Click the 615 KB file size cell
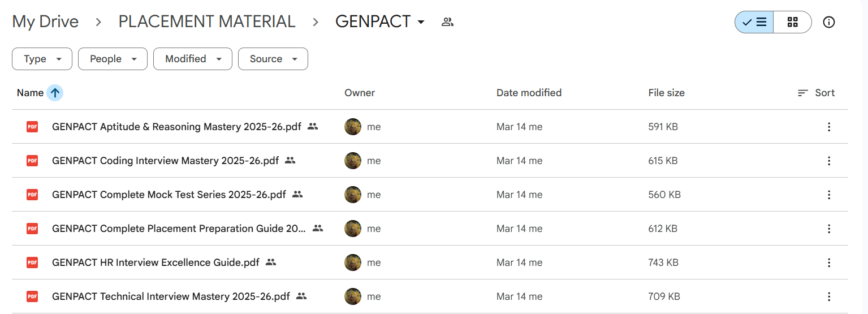 [x=663, y=161]
